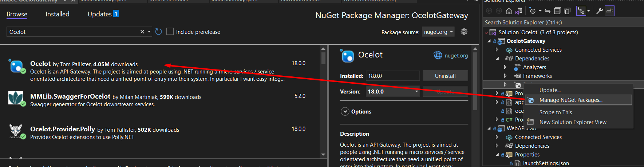Open NuGet package source settings gear
This screenshot has width=644, height=167.
coord(464,32)
